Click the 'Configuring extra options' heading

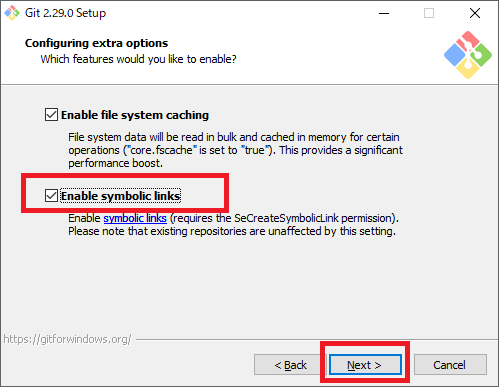click(96, 43)
